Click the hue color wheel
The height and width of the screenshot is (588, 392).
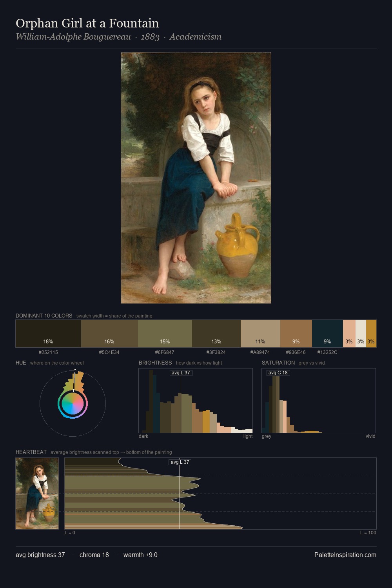pyautogui.click(x=73, y=403)
